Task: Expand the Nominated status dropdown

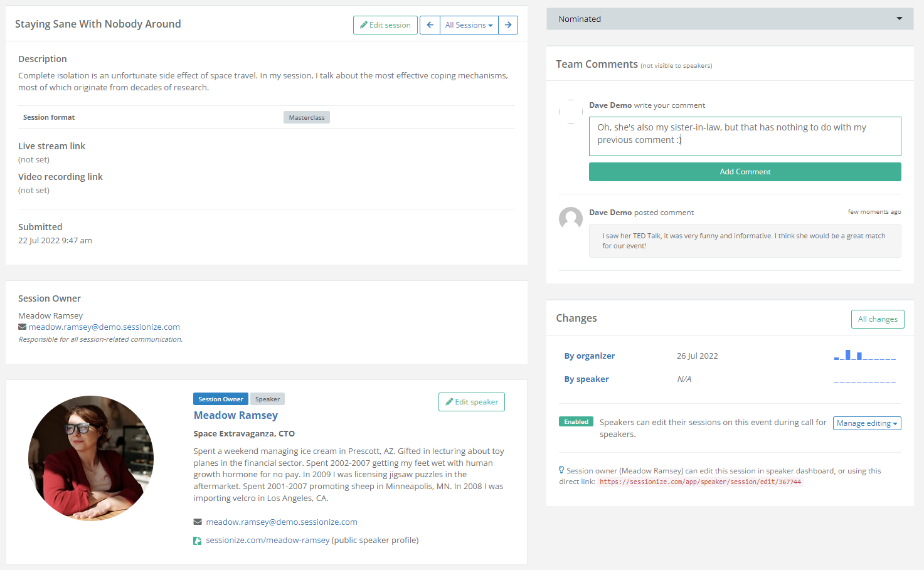Action: (x=730, y=19)
